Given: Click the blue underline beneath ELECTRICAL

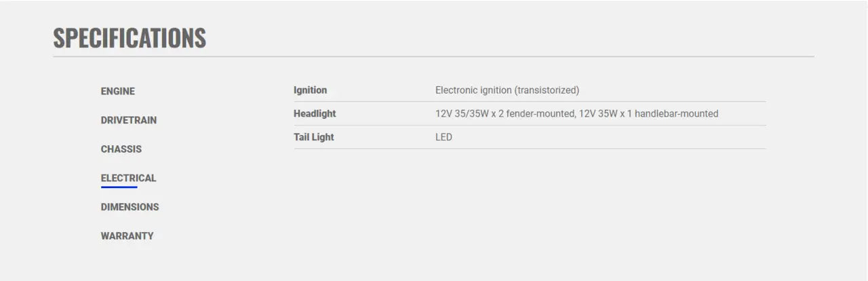Looking at the screenshot, I should [119, 187].
